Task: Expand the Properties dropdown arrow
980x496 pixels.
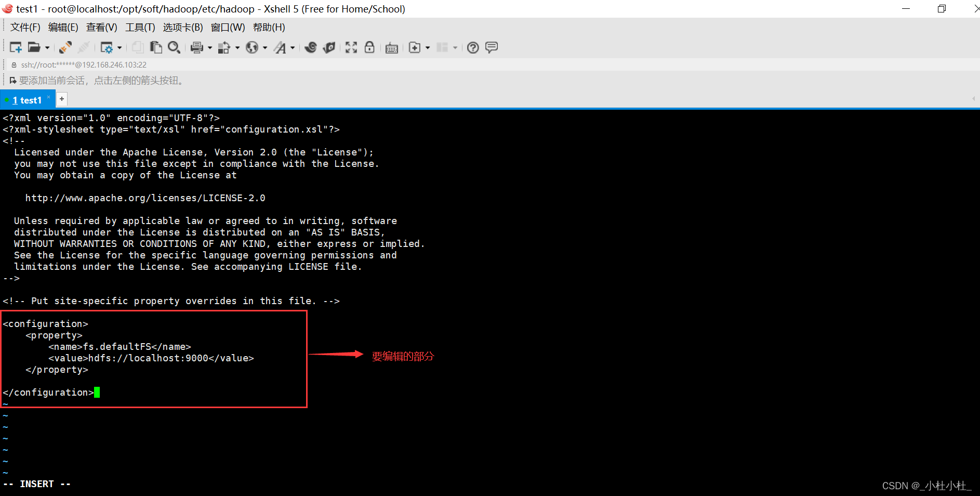Action: pos(120,48)
